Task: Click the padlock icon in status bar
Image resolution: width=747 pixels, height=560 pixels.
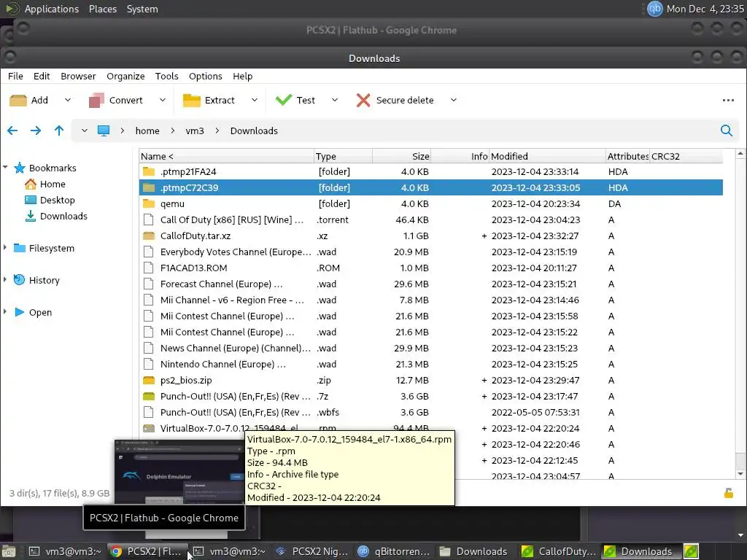Action: pos(729,493)
